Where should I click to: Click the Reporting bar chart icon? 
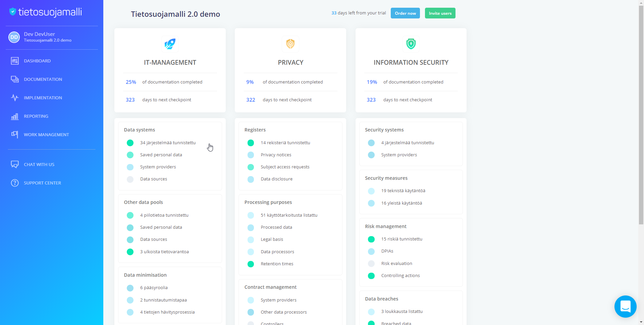(x=15, y=116)
